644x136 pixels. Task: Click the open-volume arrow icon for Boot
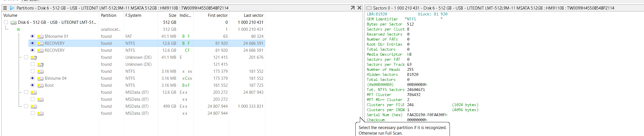coord(32,85)
